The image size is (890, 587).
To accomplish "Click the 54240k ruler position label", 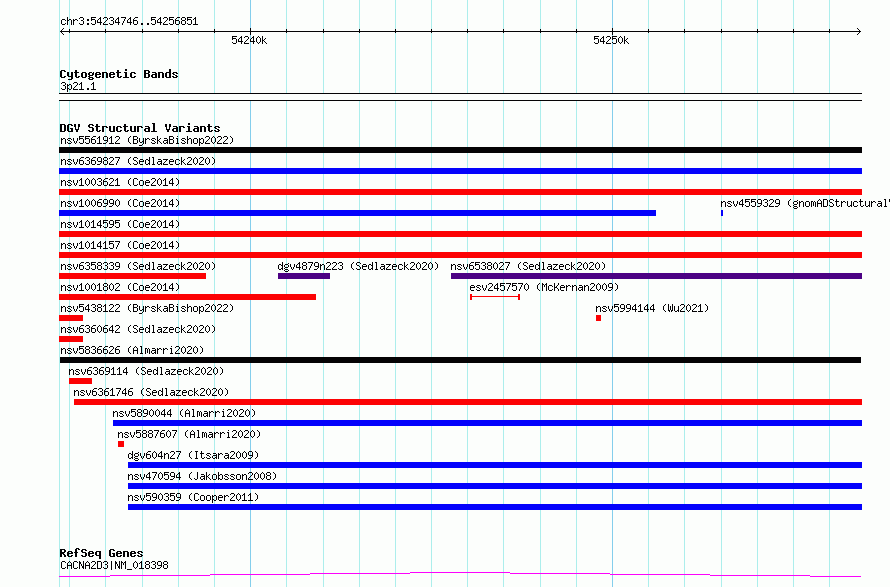I will [x=249, y=40].
